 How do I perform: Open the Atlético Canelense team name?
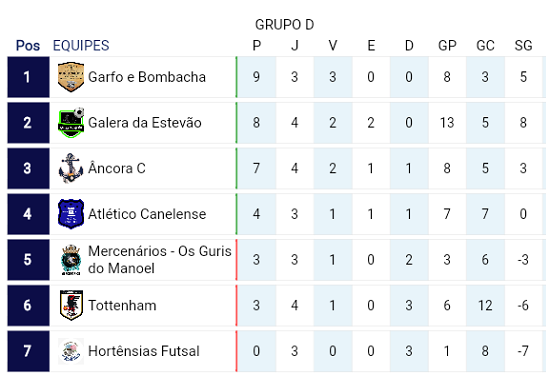point(147,214)
